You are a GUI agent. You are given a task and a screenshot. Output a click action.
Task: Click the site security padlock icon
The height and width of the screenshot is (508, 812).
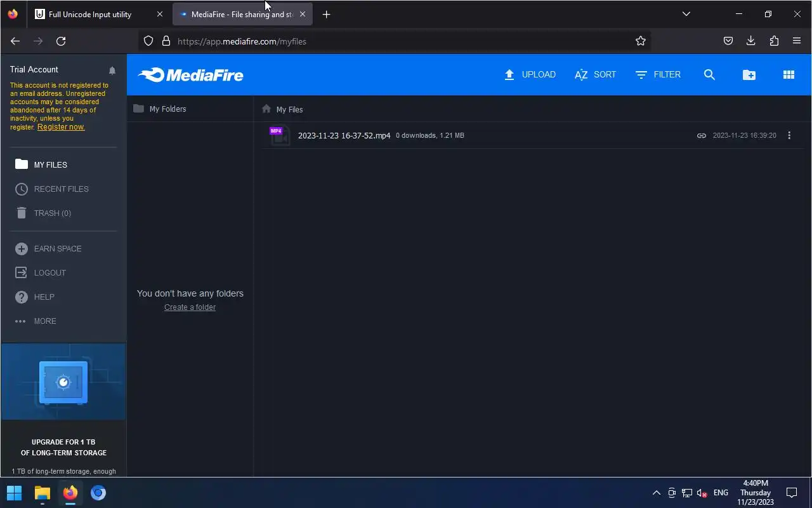[166, 41]
